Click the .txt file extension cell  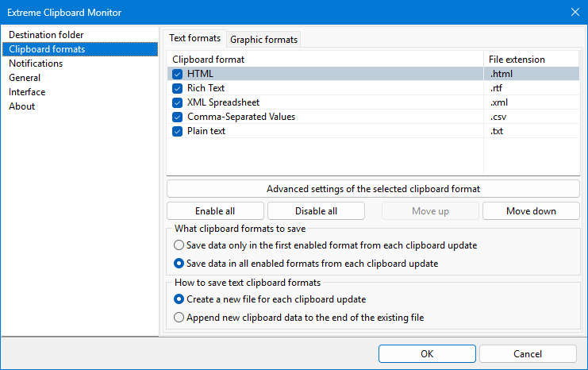531,131
